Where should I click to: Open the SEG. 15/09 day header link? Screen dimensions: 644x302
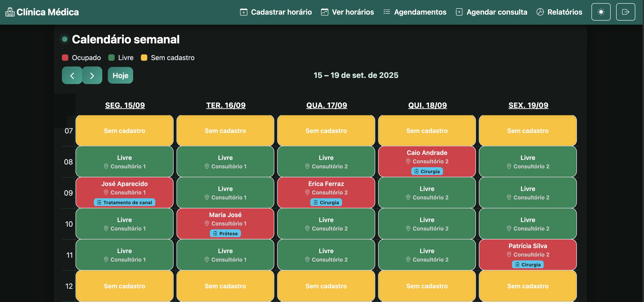(x=124, y=105)
